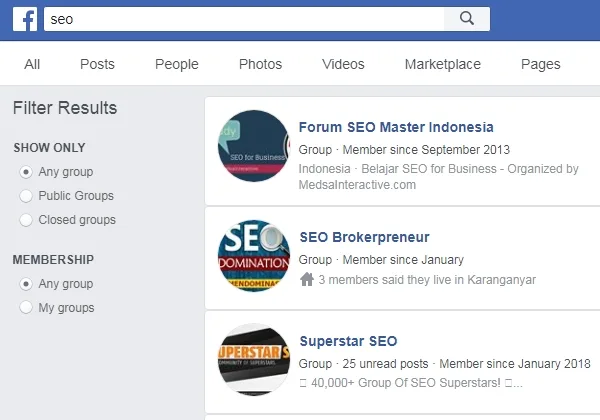Select 'Any group' under Membership

pos(26,284)
